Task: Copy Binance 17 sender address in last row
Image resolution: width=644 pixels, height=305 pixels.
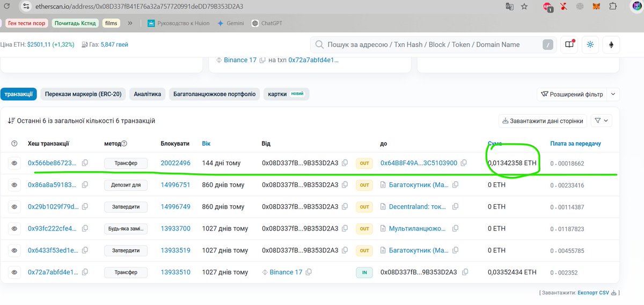Action: click(309, 272)
